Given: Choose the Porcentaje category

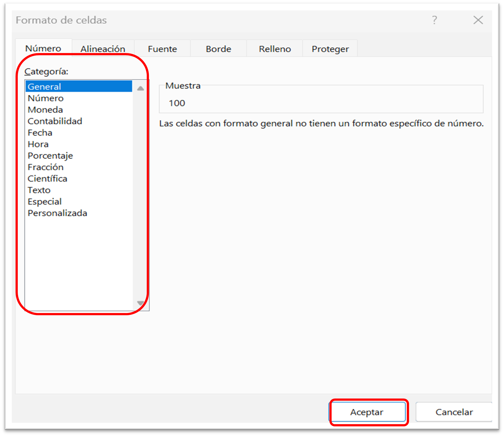Looking at the screenshot, I should click(x=50, y=156).
